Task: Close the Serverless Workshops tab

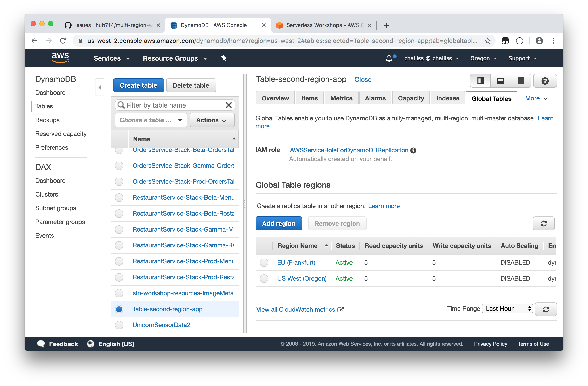Action: [369, 25]
